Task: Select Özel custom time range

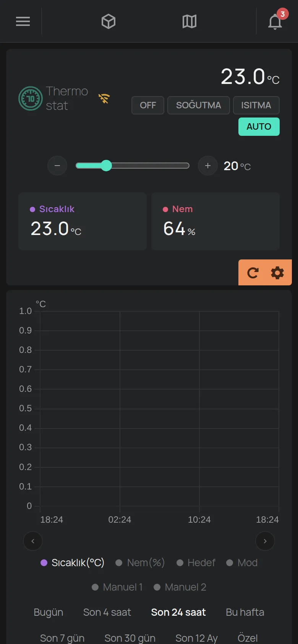Action: pyautogui.click(x=248, y=638)
